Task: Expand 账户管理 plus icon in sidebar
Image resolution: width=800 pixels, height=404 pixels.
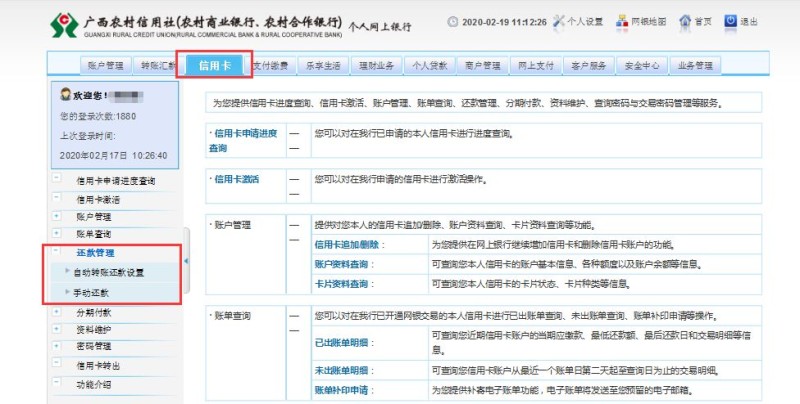Action: pos(57,216)
